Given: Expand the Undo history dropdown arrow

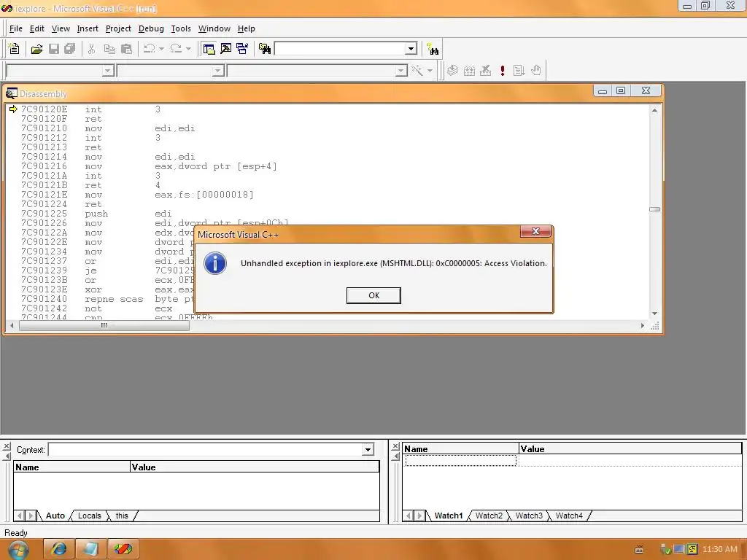Looking at the screenshot, I should (161, 49).
